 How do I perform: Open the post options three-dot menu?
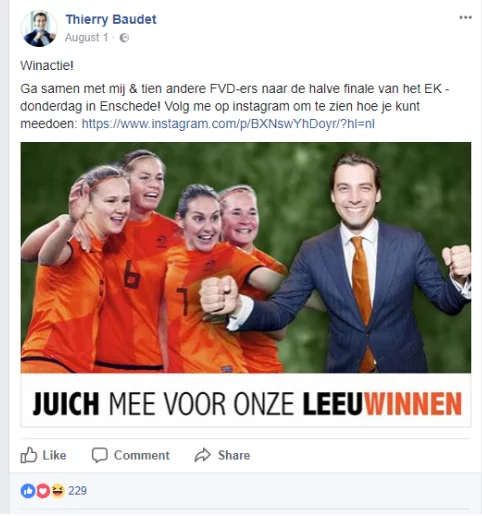(465, 17)
